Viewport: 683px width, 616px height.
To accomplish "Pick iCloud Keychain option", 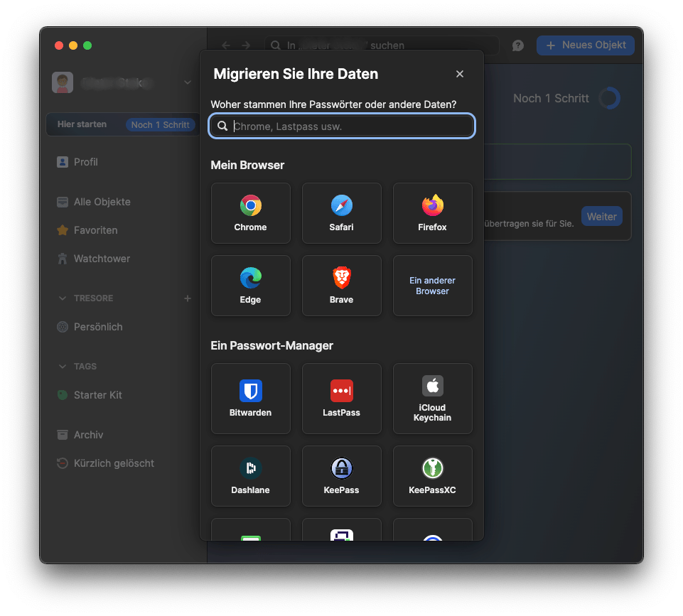I will click(x=433, y=399).
